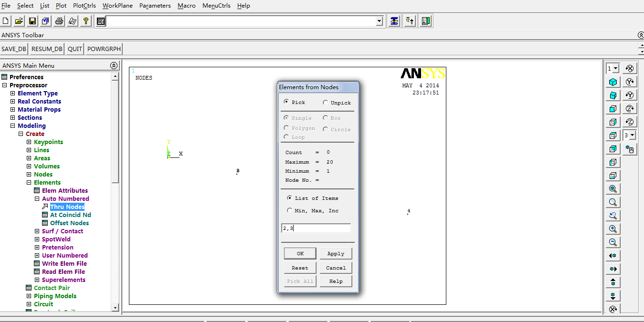Select the Unpick radio button
Image resolution: width=644 pixels, height=322 pixels.
pos(325,102)
